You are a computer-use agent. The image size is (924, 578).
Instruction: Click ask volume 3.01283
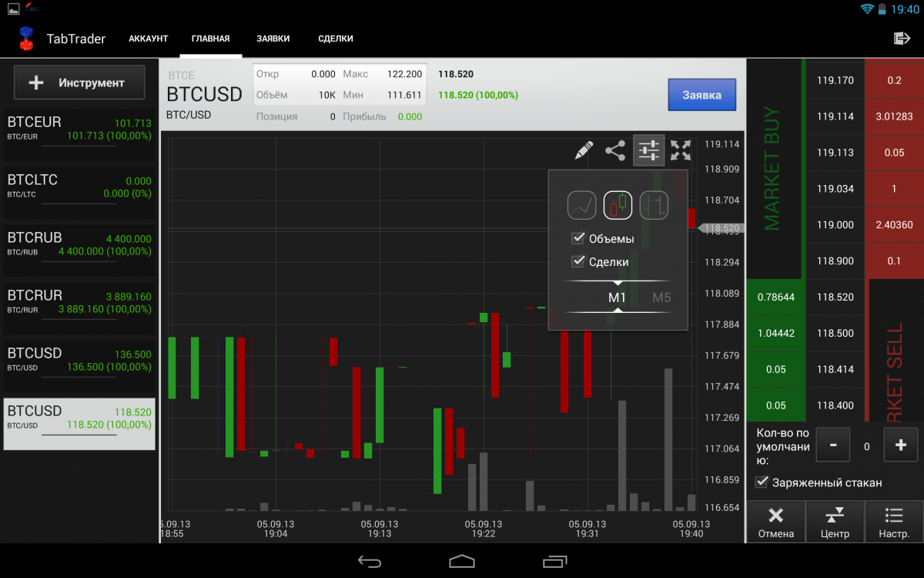(x=894, y=116)
